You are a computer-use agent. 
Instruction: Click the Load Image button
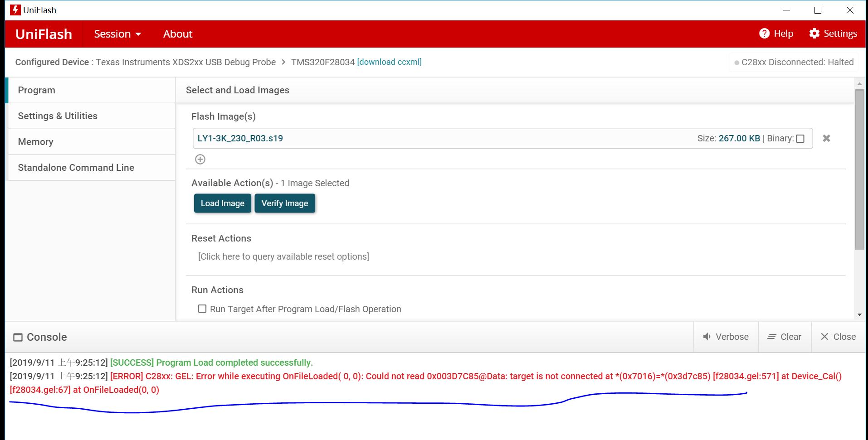point(222,203)
